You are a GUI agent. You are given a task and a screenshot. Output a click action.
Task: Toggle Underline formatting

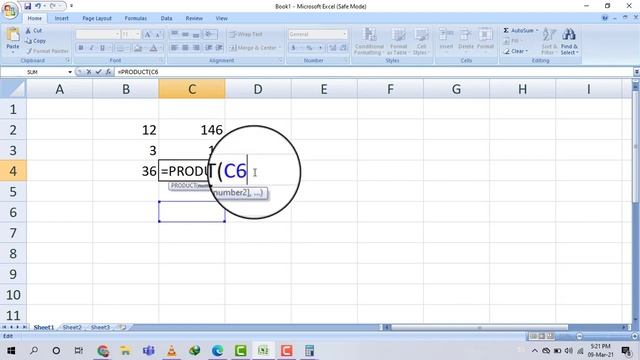[x=102, y=48]
